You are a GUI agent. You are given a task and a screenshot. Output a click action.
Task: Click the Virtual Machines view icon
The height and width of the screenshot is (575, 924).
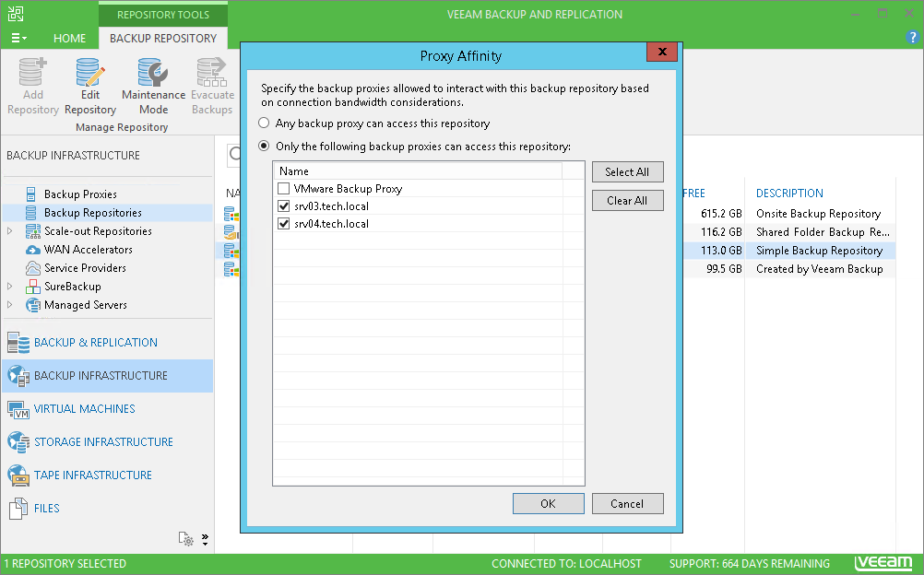tap(18, 409)
